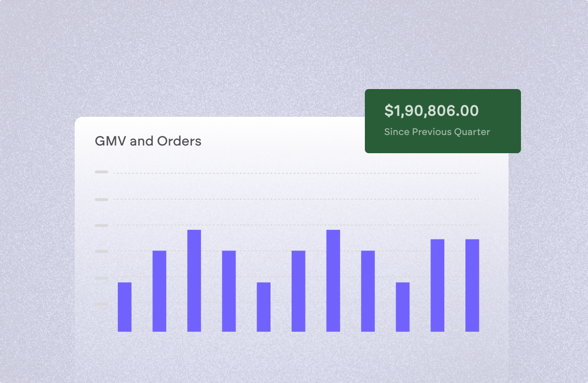The image size is (588, 383).
Task: Click the fifth y-axis tick from top
Action: coord(102,278)
